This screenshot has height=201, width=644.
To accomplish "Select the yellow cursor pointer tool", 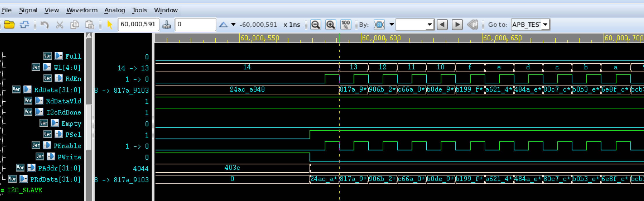I will pyautogui.click(x=110, y=25).
